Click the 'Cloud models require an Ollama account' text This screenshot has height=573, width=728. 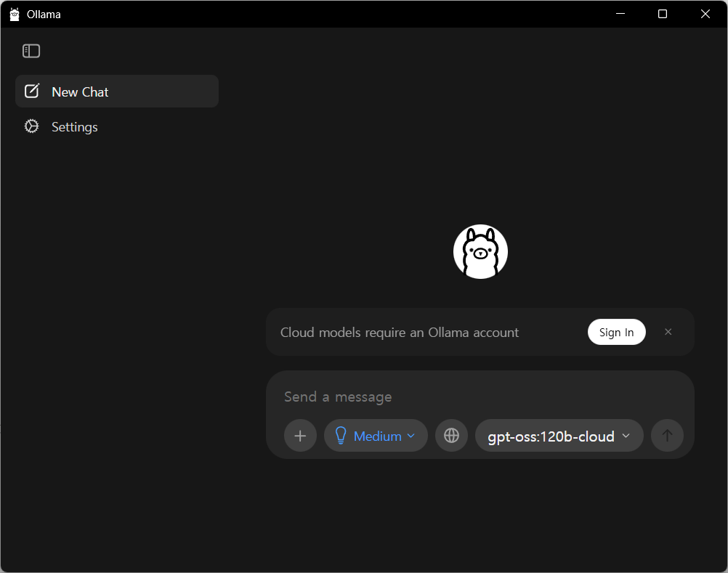pyautogui.click(x=400, y=333)
